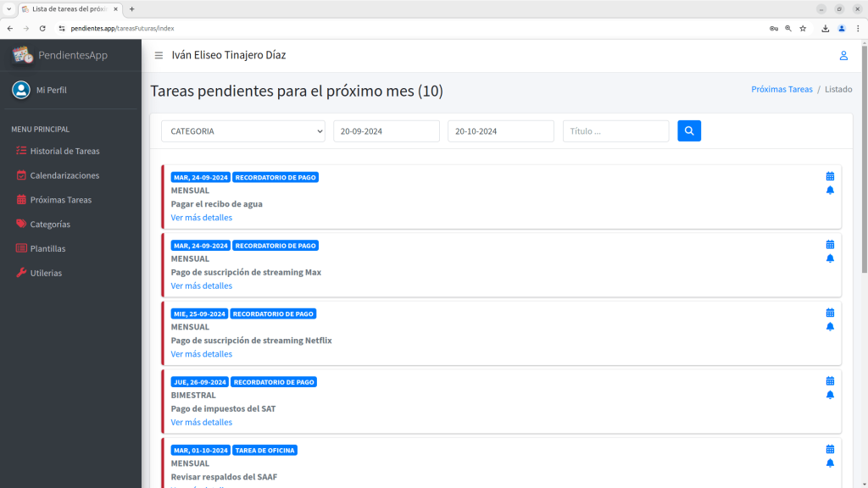Click the MAR, 24-09-2024 badge of agua task
868x488 pixels.
coord(200,178)
